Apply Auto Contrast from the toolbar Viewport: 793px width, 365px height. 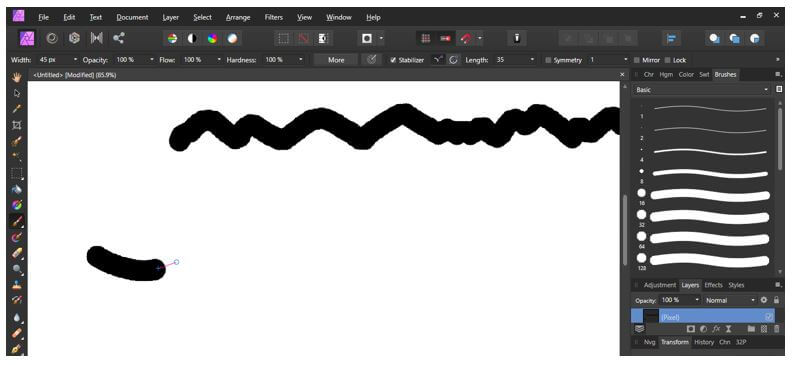pyautogui.click(x=192, y=38)
